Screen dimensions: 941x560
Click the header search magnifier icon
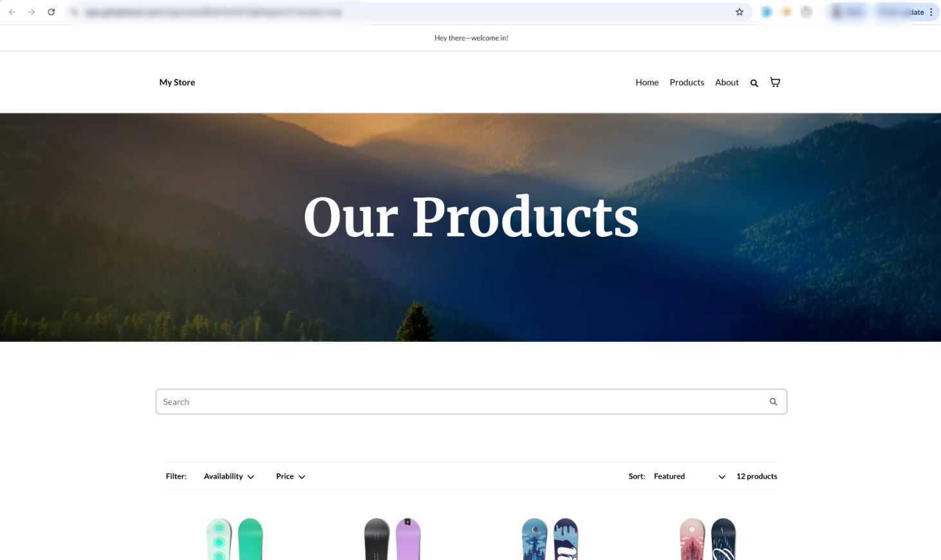pos(754,83)
